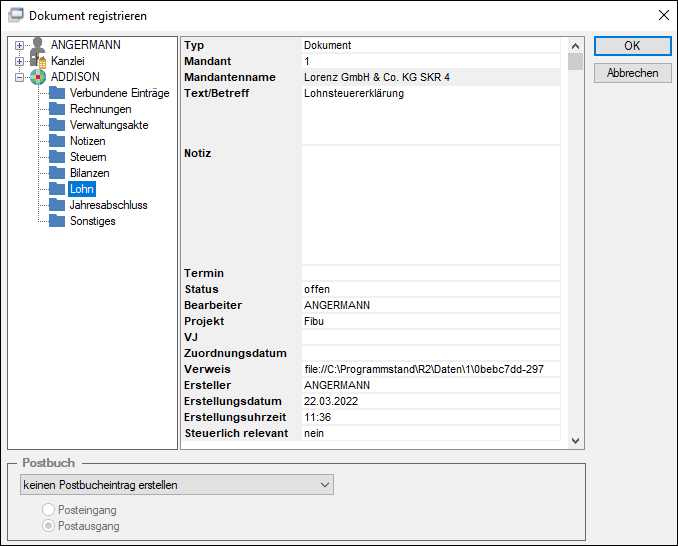Click the Erstellungsdatum value 22.03.2022
This screenshot has width=678, height=546.
431,401
